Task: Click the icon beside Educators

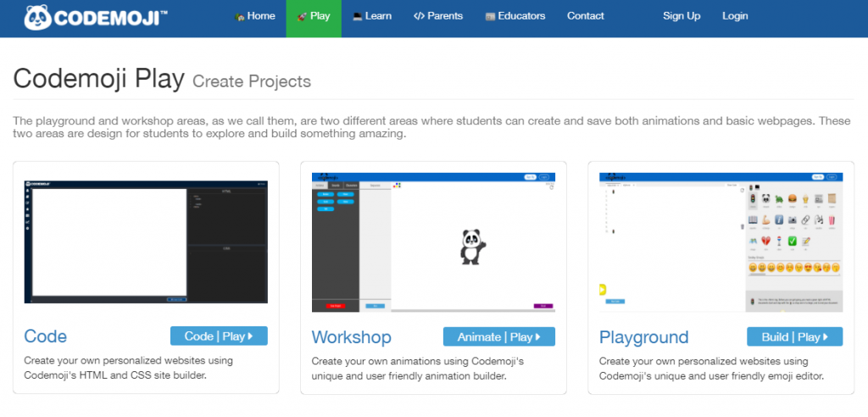Action: 490,17
